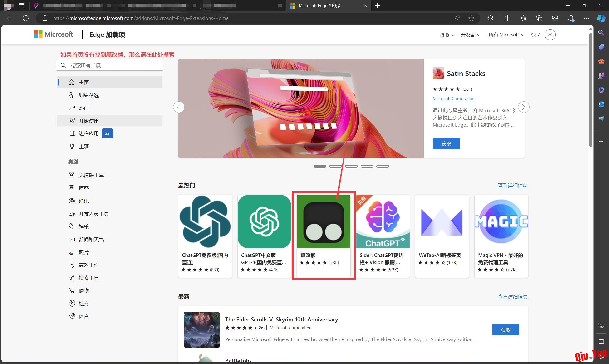Open sidebar Drop paper-plane icon
The image size is (609, 364).
pos(601,118)
